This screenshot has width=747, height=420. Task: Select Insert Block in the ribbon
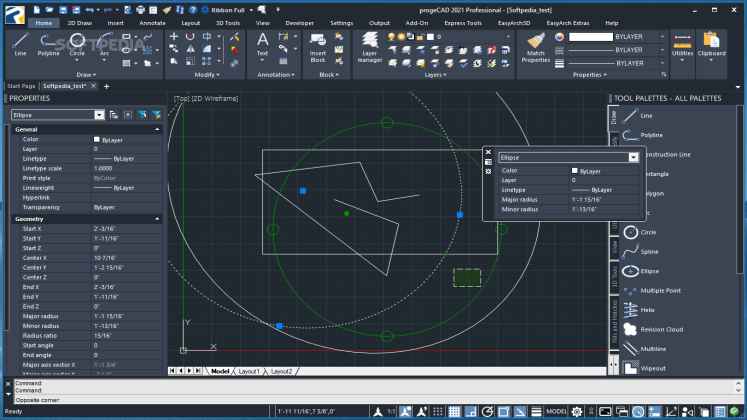318,47
